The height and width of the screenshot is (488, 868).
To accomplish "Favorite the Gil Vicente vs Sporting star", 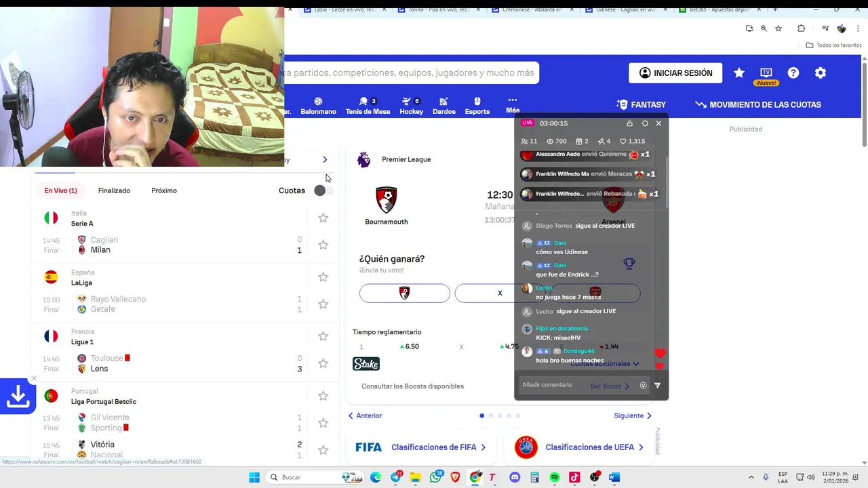I will 323,422.
